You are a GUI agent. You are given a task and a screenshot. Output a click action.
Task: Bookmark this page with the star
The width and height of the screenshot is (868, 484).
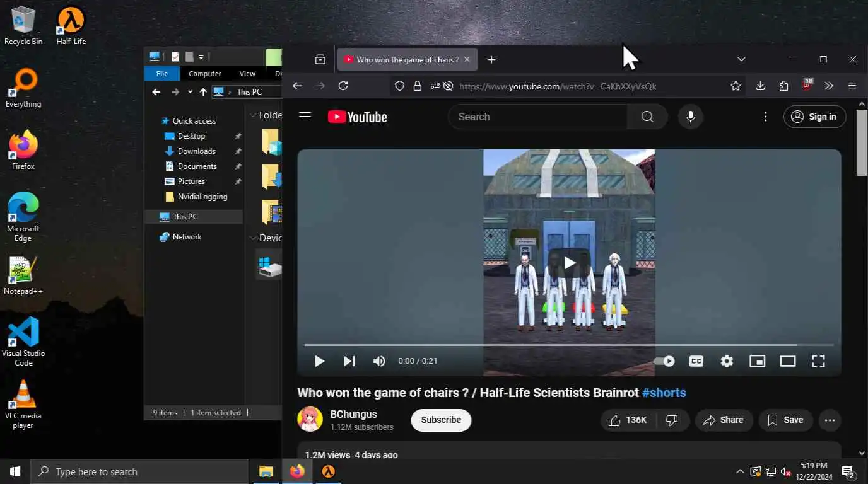736,86
